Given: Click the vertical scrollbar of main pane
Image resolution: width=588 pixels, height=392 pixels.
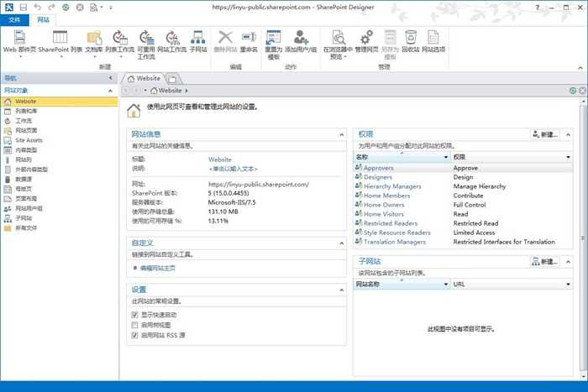Looking at the screenshot, I should click(x=583, y=238).
